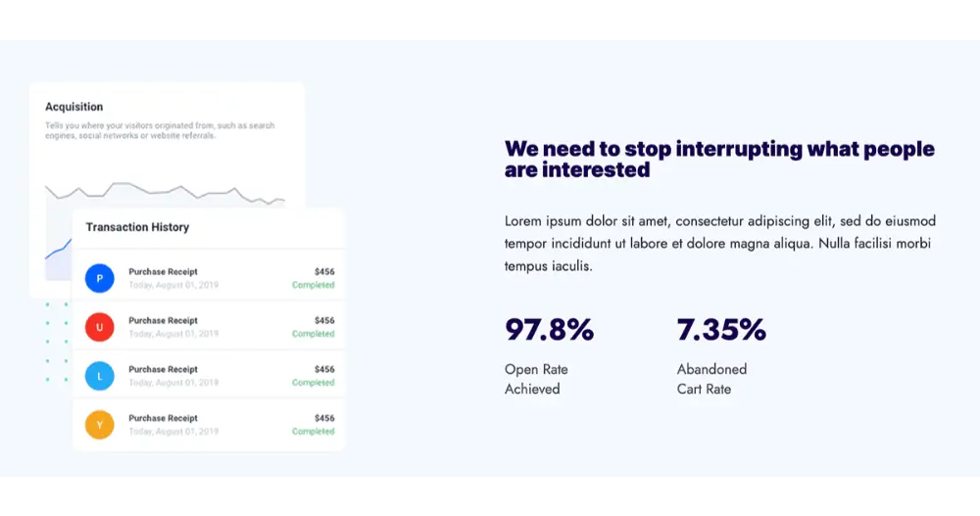Select the Acquisition card title

tap(73, 107)
